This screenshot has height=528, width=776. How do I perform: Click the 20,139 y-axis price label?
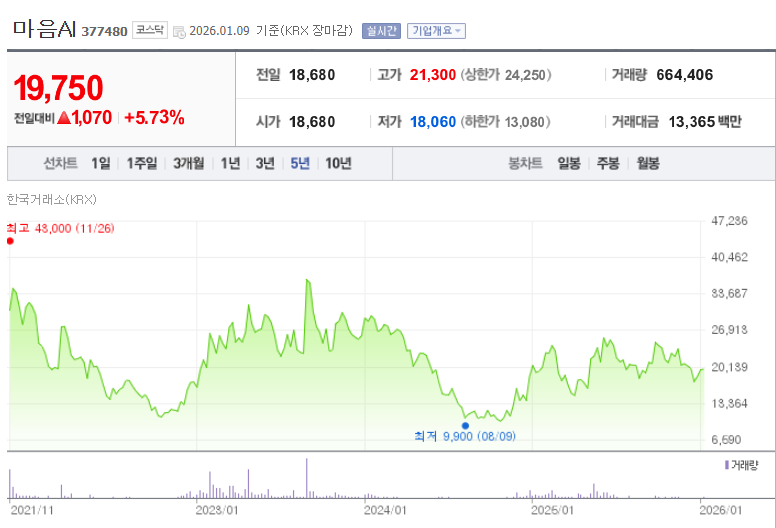pos(729,367)
